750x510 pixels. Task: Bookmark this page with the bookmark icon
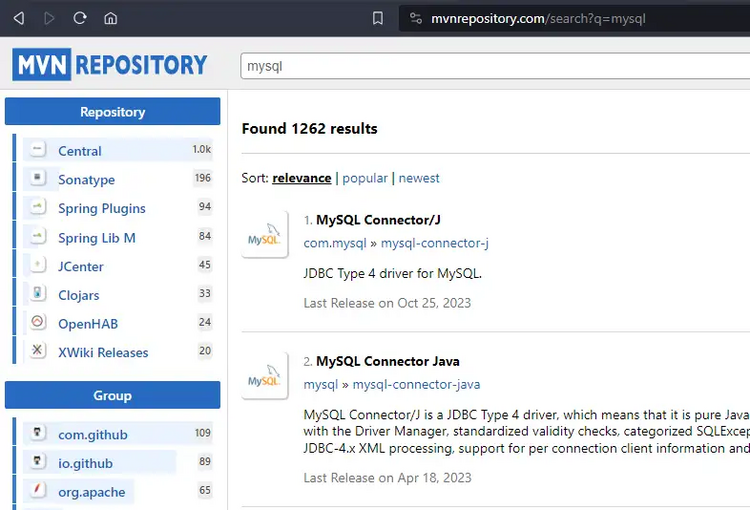click(377, 18)
